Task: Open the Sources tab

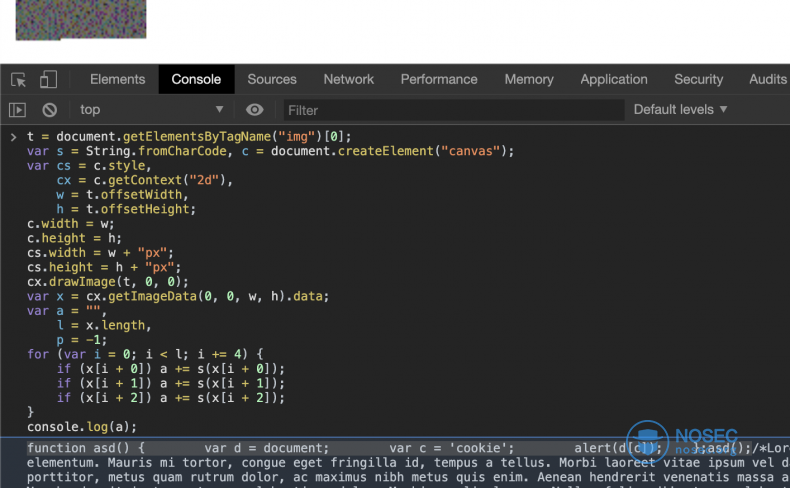Action: point(272,79)
